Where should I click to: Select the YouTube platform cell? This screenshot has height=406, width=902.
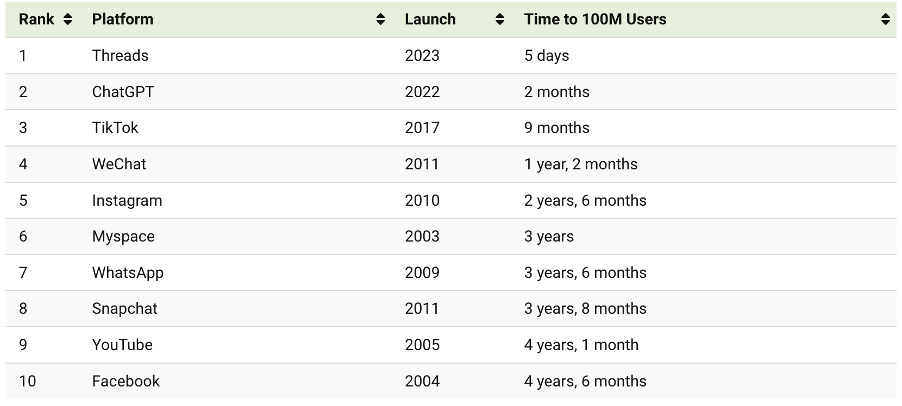(x=123, y=345)
